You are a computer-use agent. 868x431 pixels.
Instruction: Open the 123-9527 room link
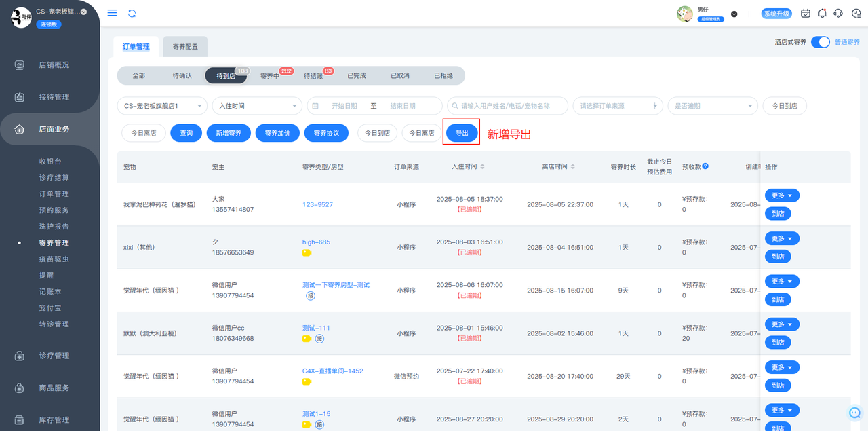(x=317, y=204)
